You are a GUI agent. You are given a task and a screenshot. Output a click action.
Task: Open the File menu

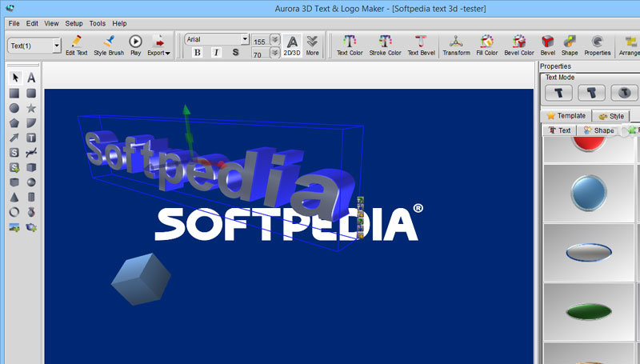click(14, 23)
